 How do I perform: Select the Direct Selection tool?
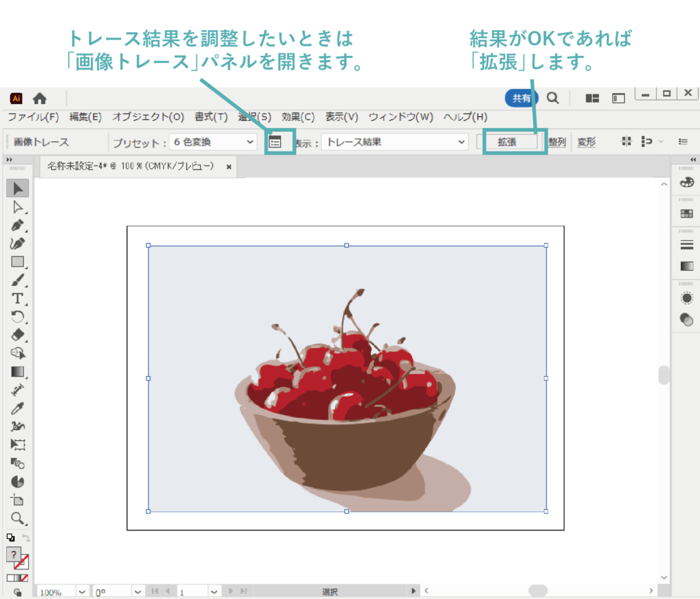17,208
